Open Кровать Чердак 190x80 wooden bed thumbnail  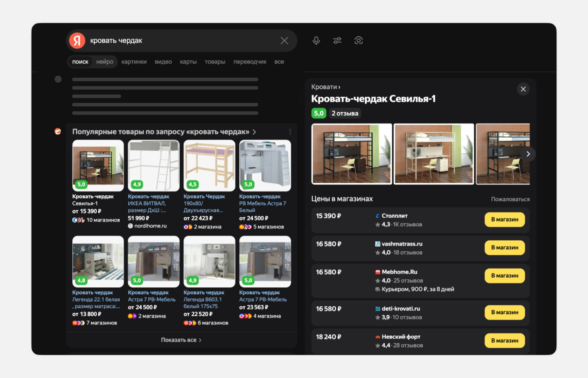[x=209, y=166]
